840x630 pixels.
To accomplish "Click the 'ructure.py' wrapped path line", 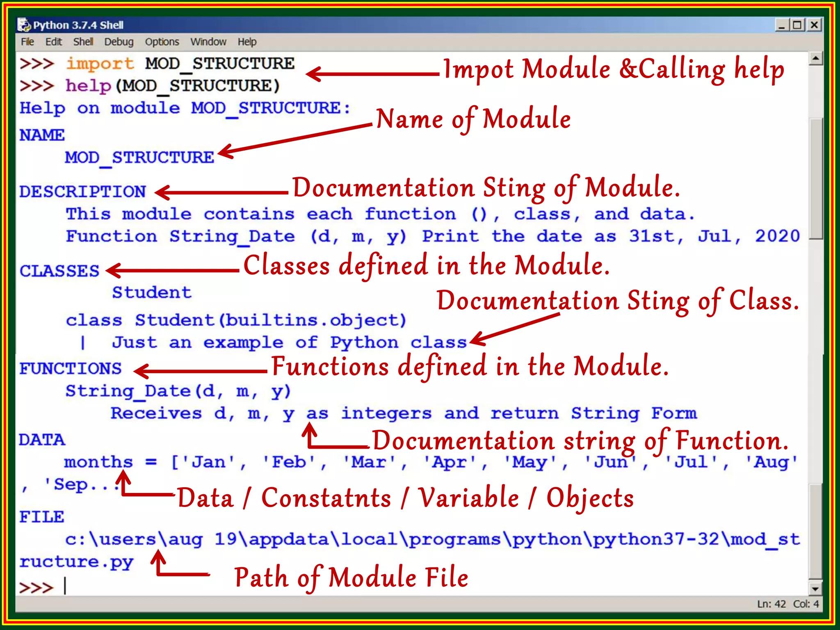I will [x=76, y=562].
